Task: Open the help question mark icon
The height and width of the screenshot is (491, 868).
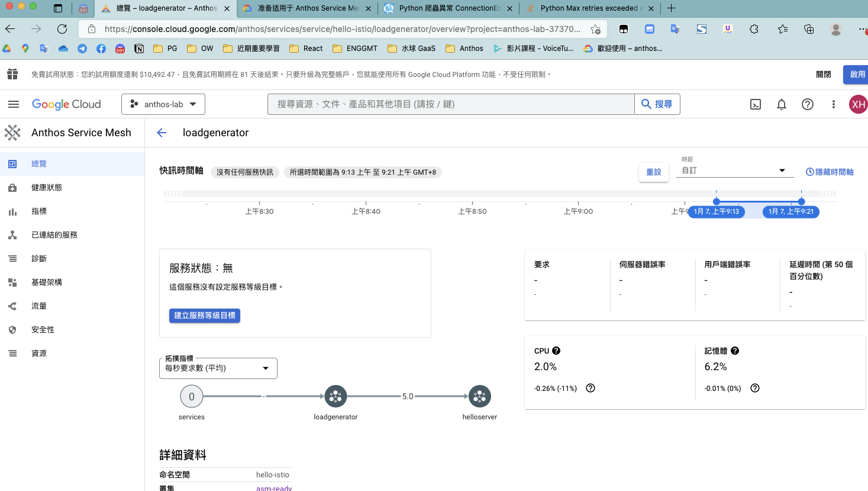Action: click(x=807, y=104)
